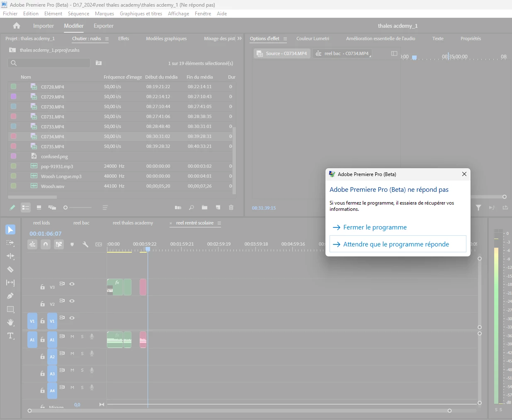Mute audio track A1
Screen dimensions: 512x420
[x=72, y=337]
